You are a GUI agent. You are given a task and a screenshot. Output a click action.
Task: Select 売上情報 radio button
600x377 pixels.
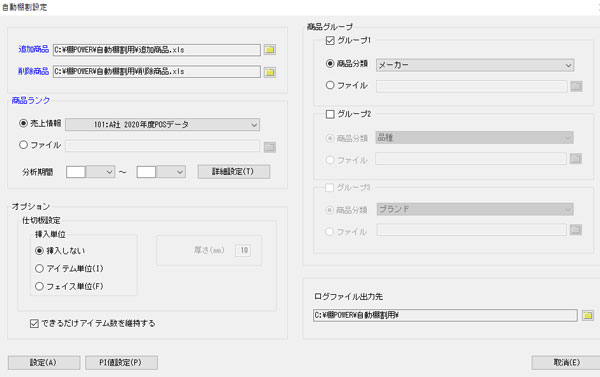tap(23, 123)
